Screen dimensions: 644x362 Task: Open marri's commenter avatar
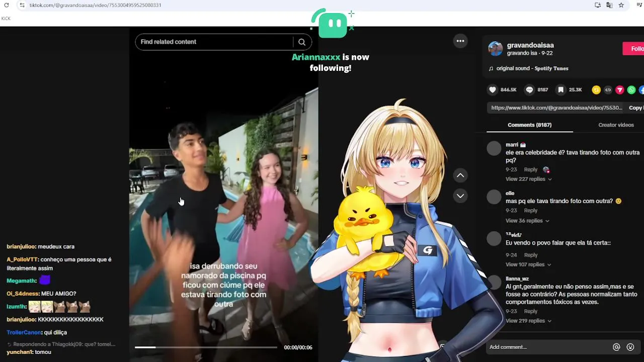coord(494,148)
